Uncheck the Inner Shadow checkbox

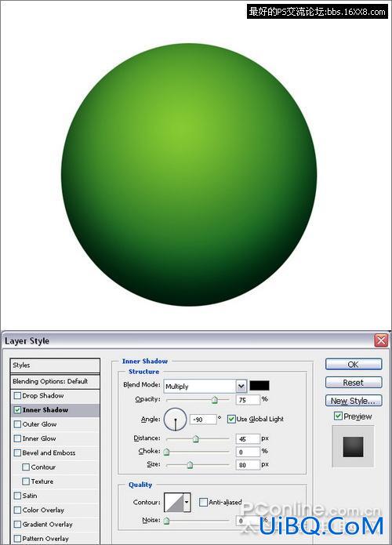click(x=17, y=410)
